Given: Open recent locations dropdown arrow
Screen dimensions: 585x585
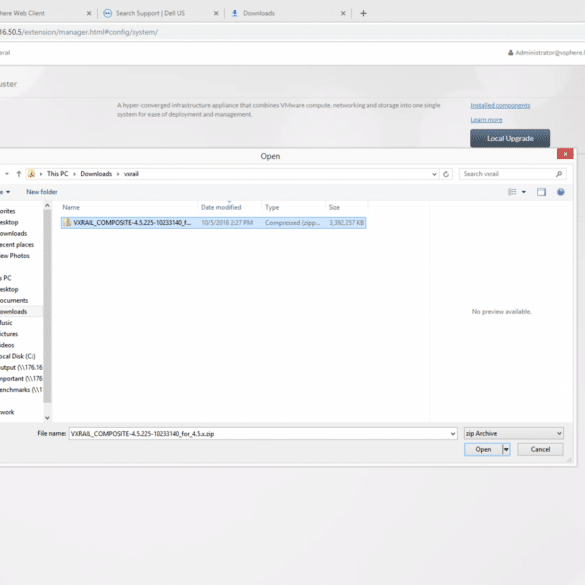Looking at the screenshot, I should click(7, 174).
